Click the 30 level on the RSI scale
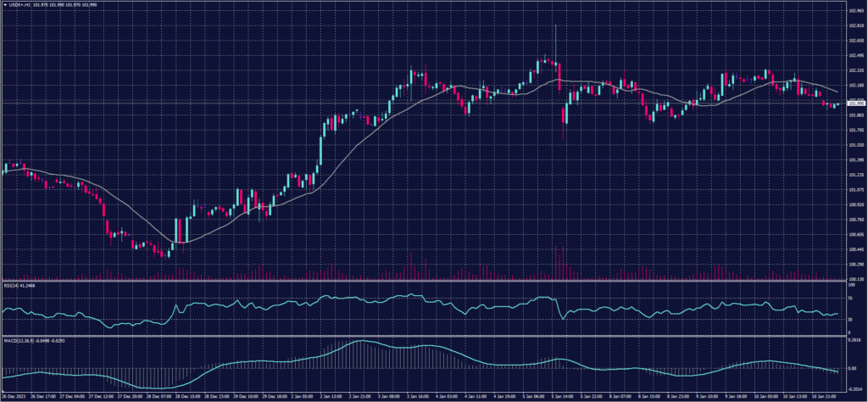The height and width of the screenshot is (402, 868). point(850,320)
